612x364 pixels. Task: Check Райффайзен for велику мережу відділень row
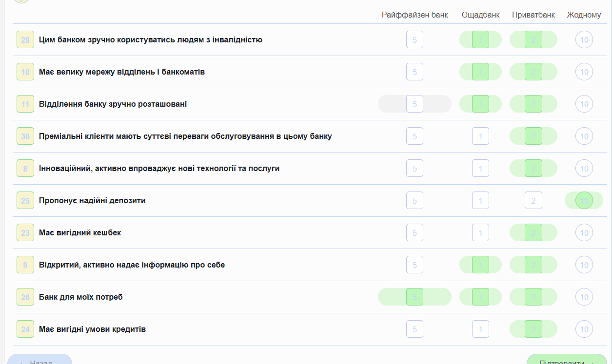pos(415,72)
